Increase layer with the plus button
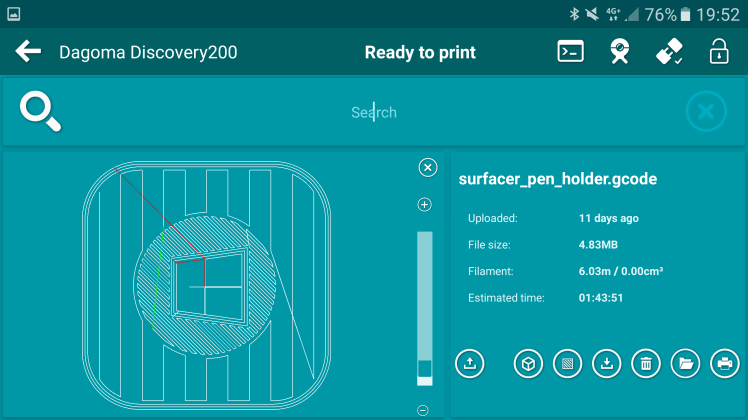 [424, 205]
